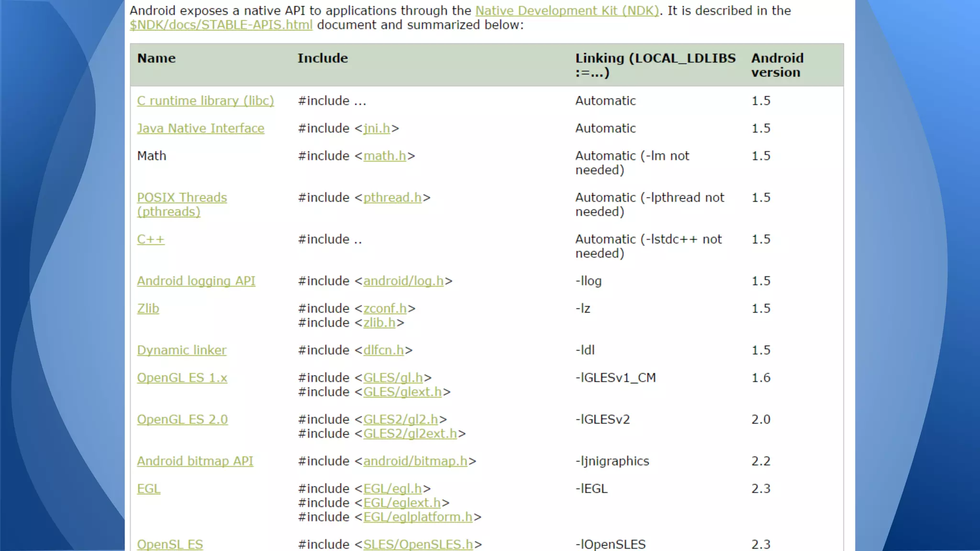Select the -lEGL linking cell
Screen dimensions: 980x551
click(x=591, y=489)
